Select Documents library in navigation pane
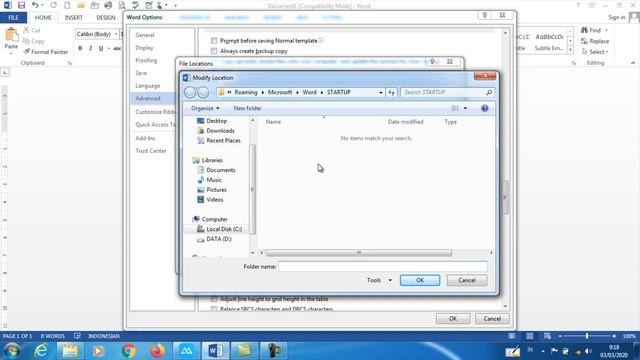The width and height of the screenshot is (640, 360). 216,170
